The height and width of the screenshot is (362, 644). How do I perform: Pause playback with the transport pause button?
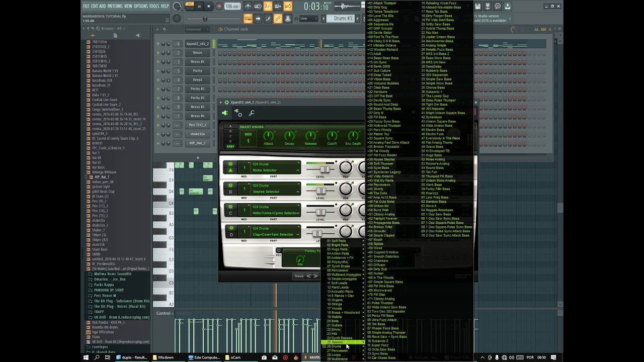(x=199, y=7)
